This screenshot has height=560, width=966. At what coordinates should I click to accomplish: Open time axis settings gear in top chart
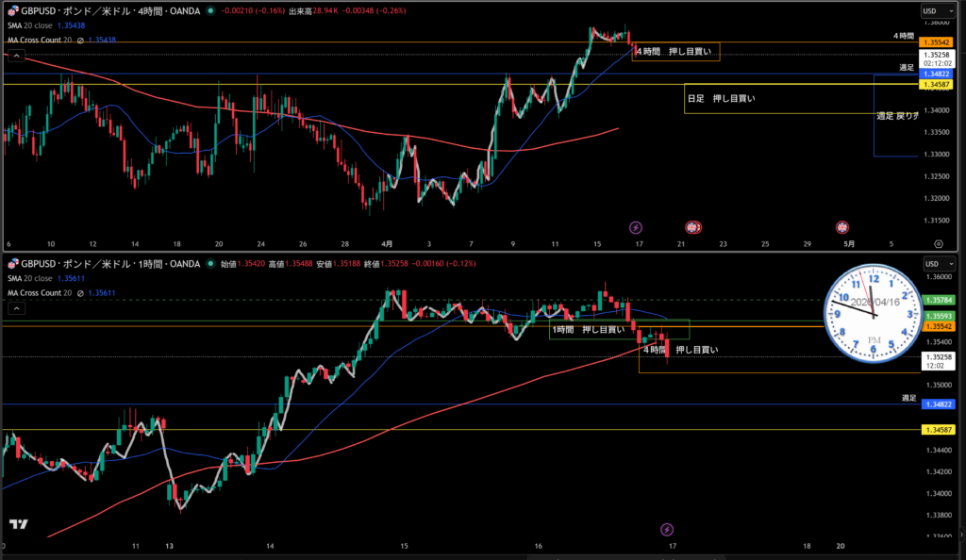[924, 243]
